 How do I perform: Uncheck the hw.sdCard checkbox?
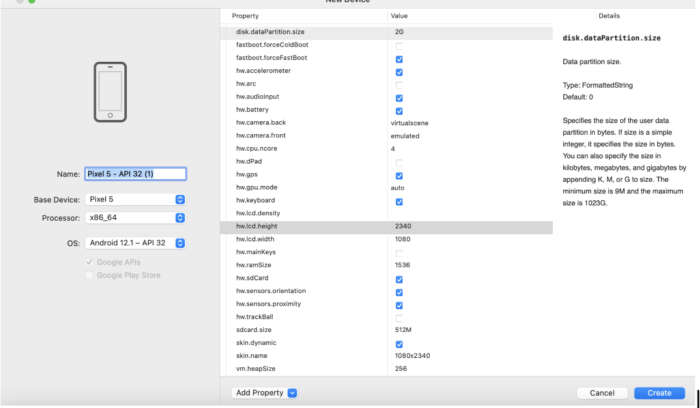399,280
